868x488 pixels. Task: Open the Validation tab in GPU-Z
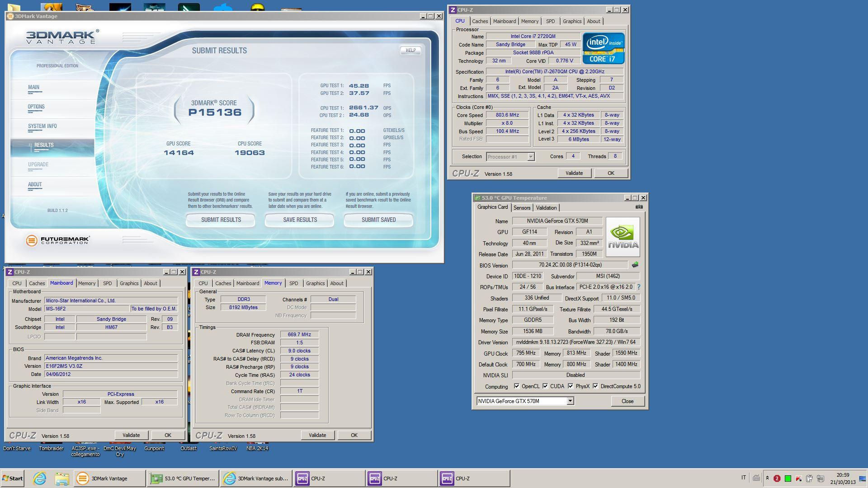[x=546, y=208]
